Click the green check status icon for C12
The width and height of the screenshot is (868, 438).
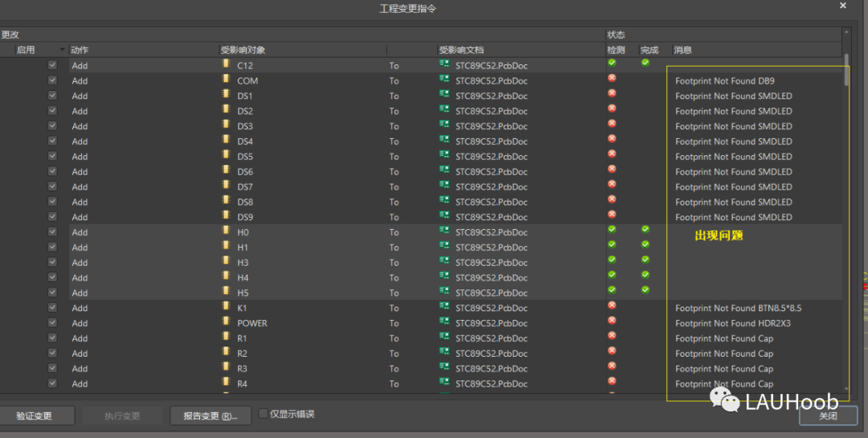pyautogui.click(x=612, y=63)
